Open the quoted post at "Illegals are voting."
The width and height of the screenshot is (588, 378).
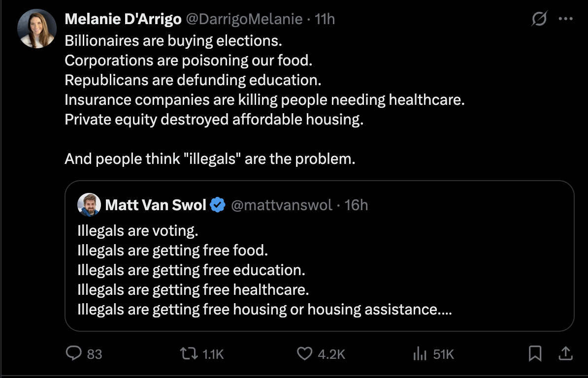point(137,231)
